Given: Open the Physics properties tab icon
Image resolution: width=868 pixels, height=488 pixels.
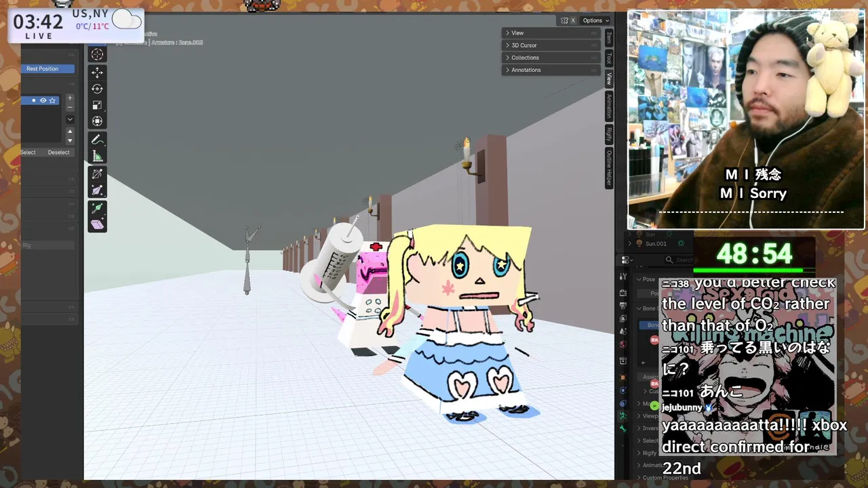Looking at the screenshot, I should [x=623, y=390].
